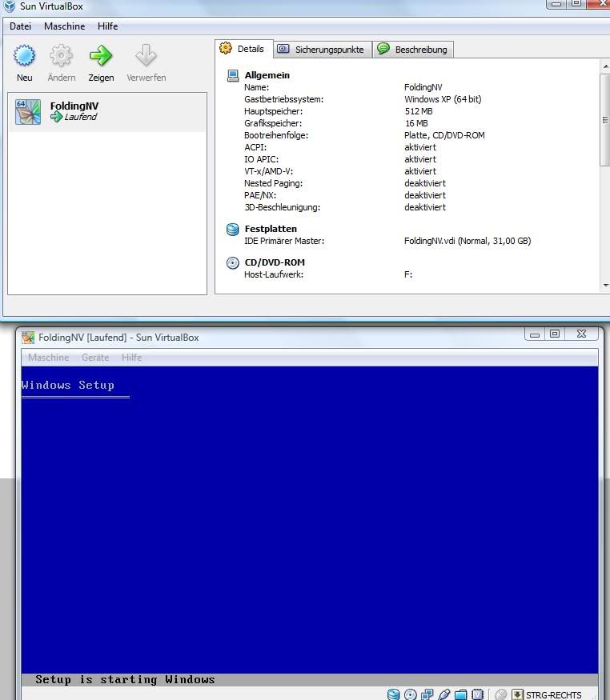Open the Hilfe menu in FoldingNV window

coord(131,358)
